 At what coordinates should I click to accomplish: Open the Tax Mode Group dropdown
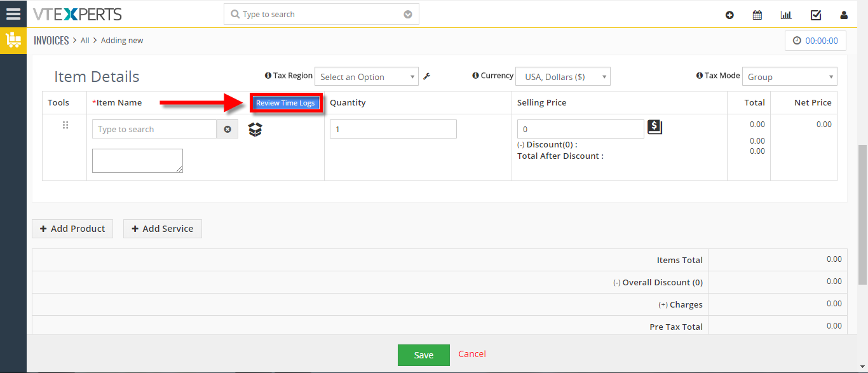pos(790,76)
